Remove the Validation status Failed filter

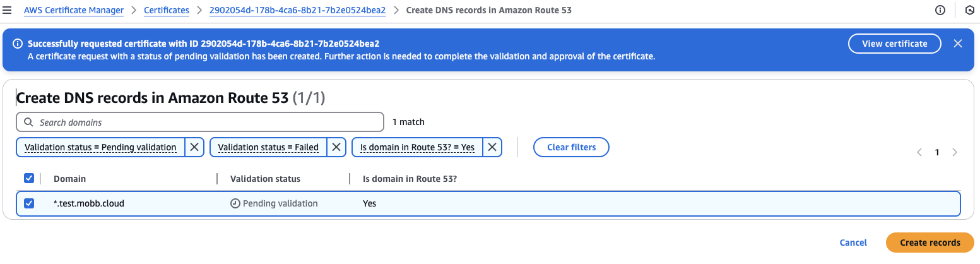(x=336, y=147)
